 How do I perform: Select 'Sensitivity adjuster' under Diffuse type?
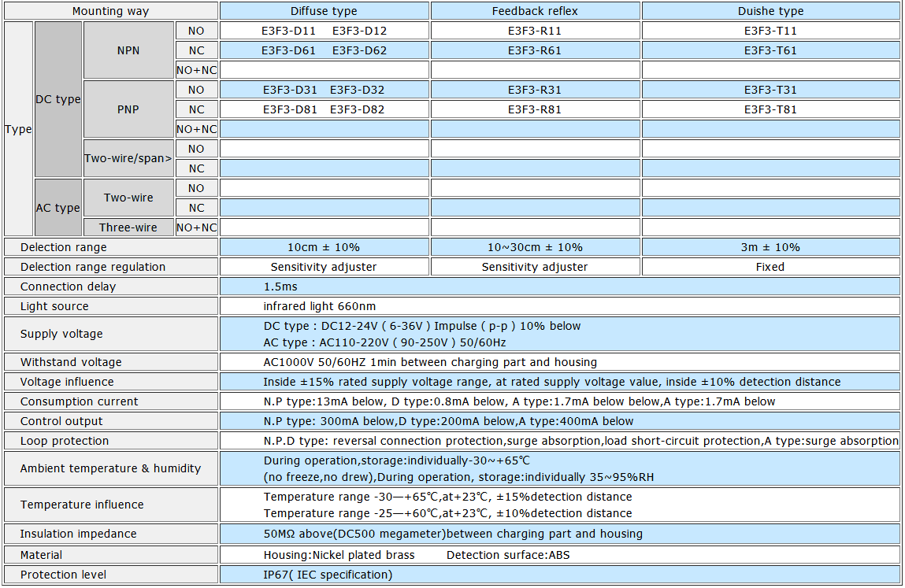[x=324, y=267]
